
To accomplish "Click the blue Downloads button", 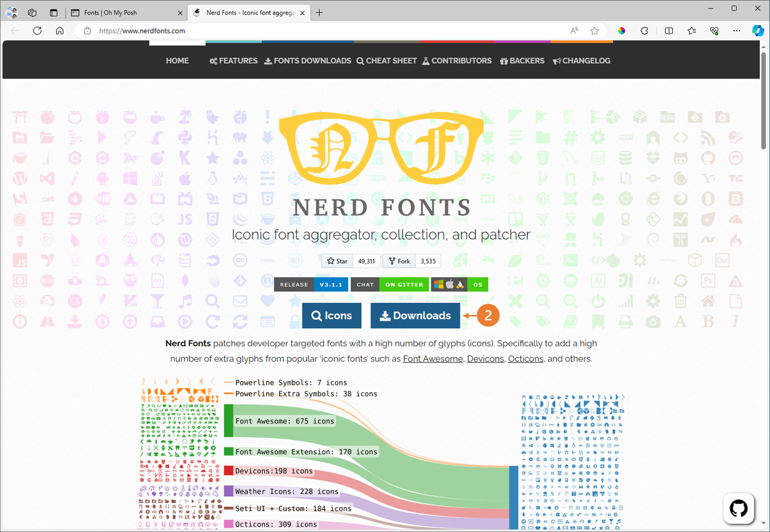I will [x=415, y=316].
